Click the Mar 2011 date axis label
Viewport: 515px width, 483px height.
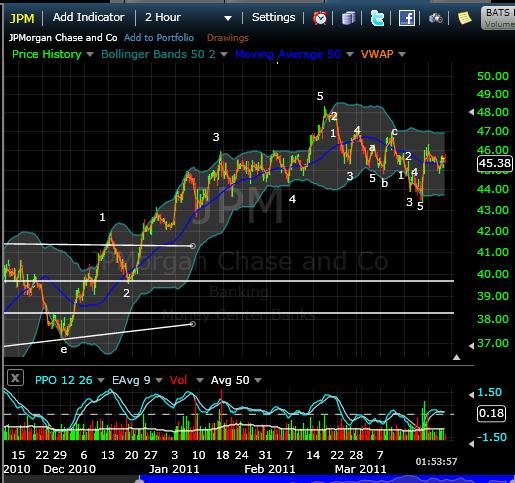point(360,469)
